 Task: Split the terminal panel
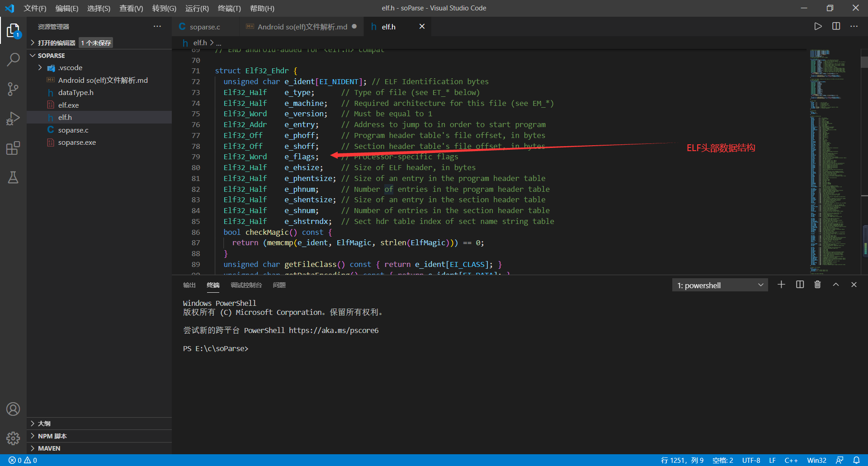click(x=800, y=285)
